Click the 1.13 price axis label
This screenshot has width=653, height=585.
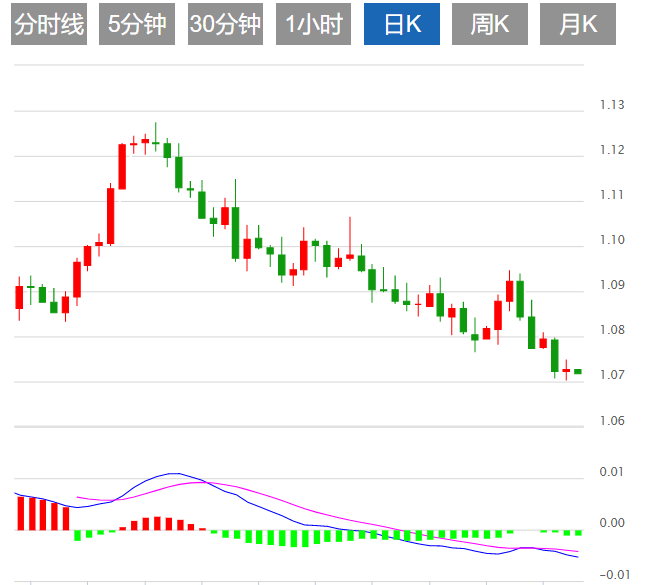612,105
